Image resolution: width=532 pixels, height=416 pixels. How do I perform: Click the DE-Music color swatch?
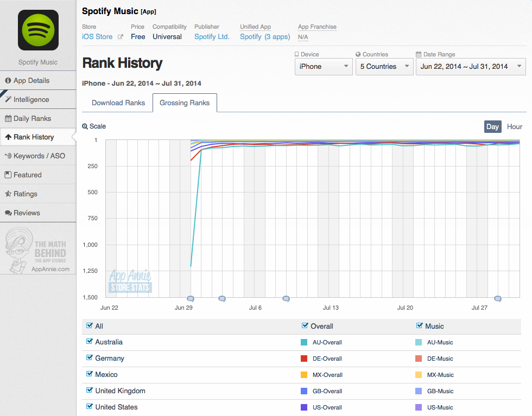tap(419, 359)
